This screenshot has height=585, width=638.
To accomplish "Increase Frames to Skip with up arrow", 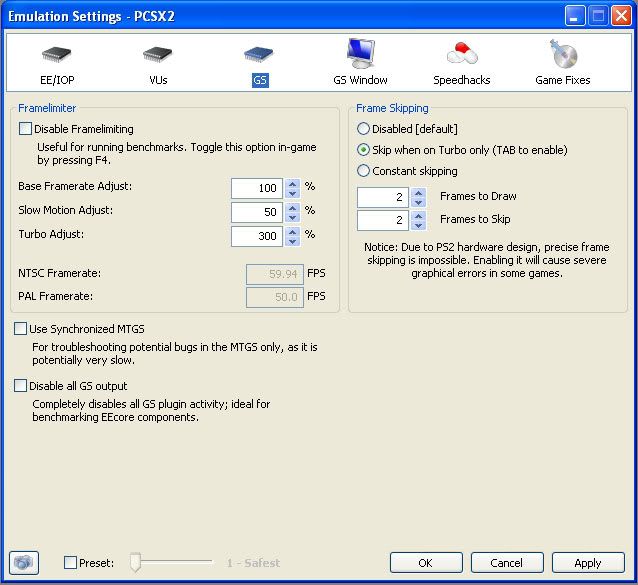I will [x=418, y=216].
